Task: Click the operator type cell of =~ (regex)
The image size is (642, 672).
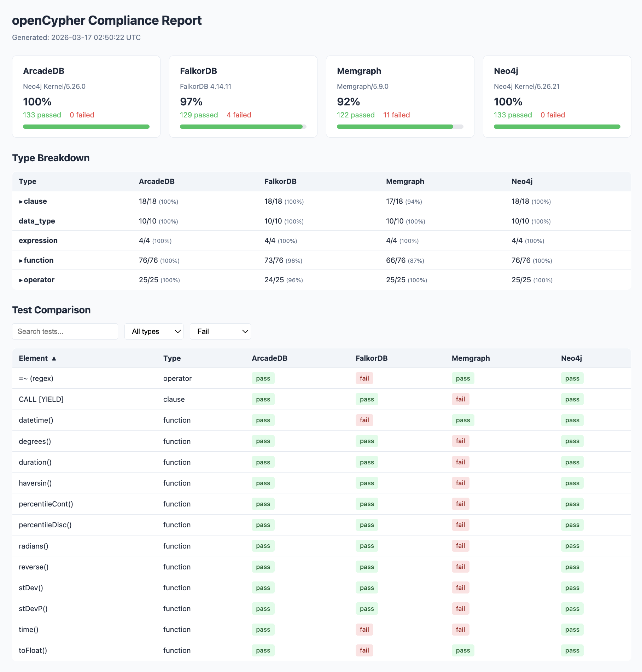Action: pyautogui.click(x=177, y=378)
